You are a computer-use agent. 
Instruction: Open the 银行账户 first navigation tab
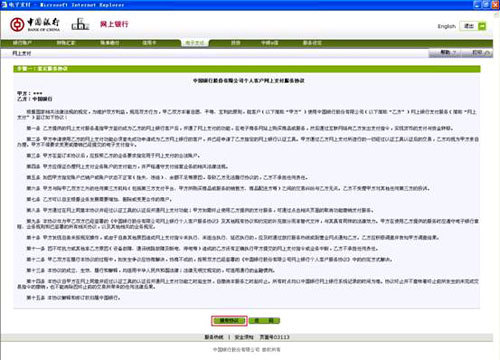(x=22, y=43)
